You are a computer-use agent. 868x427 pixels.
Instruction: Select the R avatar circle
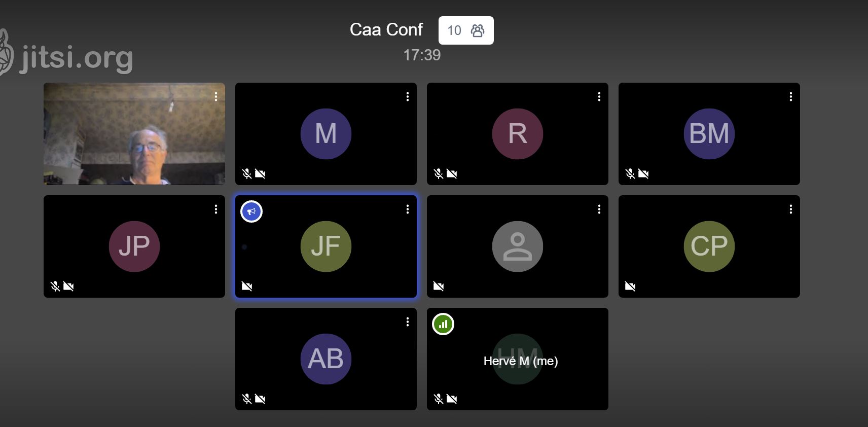coord(518,134)
